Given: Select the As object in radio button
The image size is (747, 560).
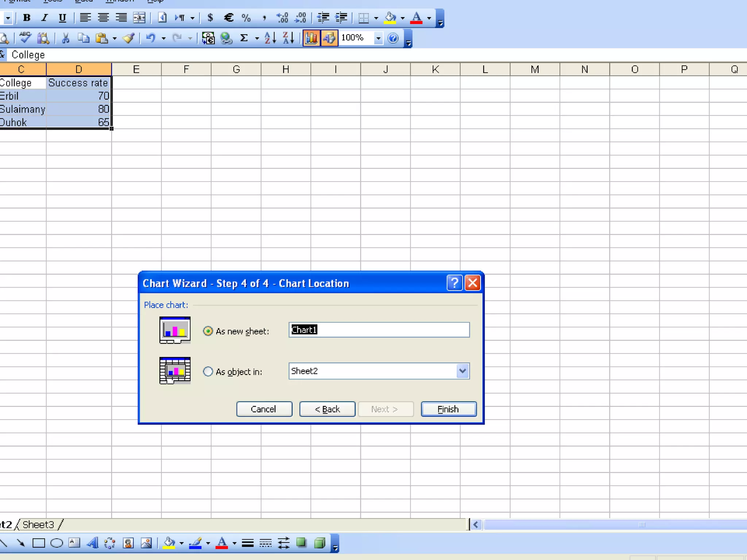Looking at the screenshot, I should click(208, 372).
